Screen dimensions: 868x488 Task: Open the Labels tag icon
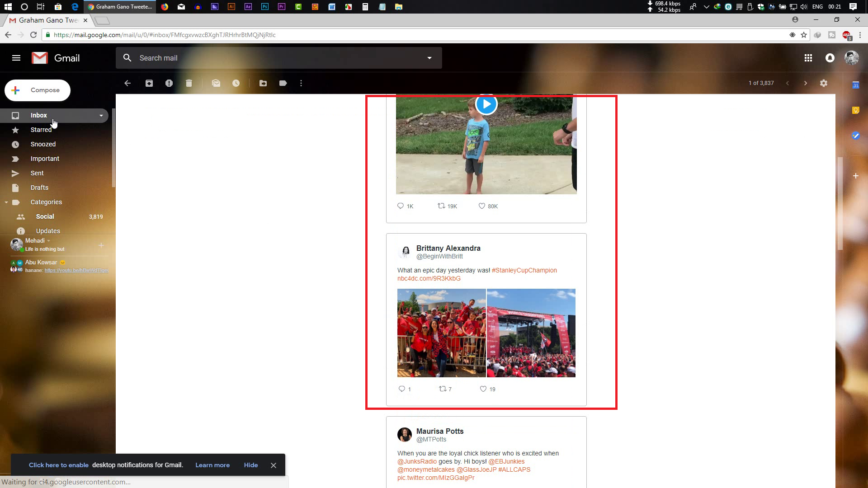(x=283, y=83)
